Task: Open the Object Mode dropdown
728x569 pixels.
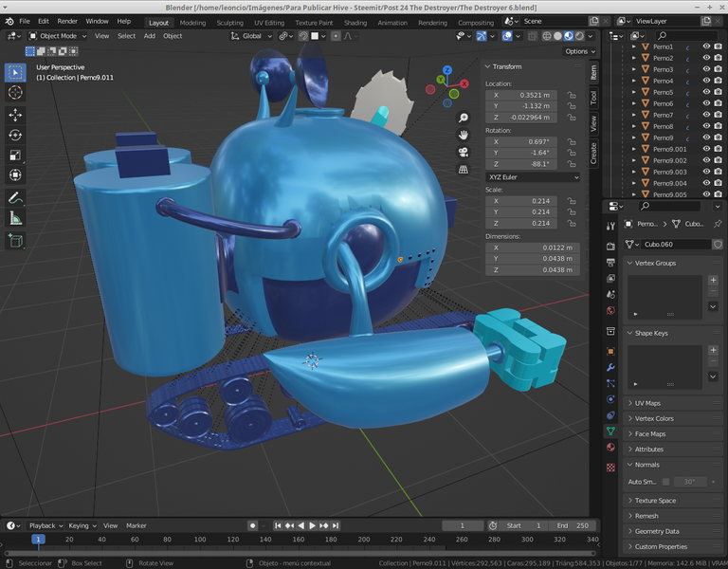Action: 58,36
